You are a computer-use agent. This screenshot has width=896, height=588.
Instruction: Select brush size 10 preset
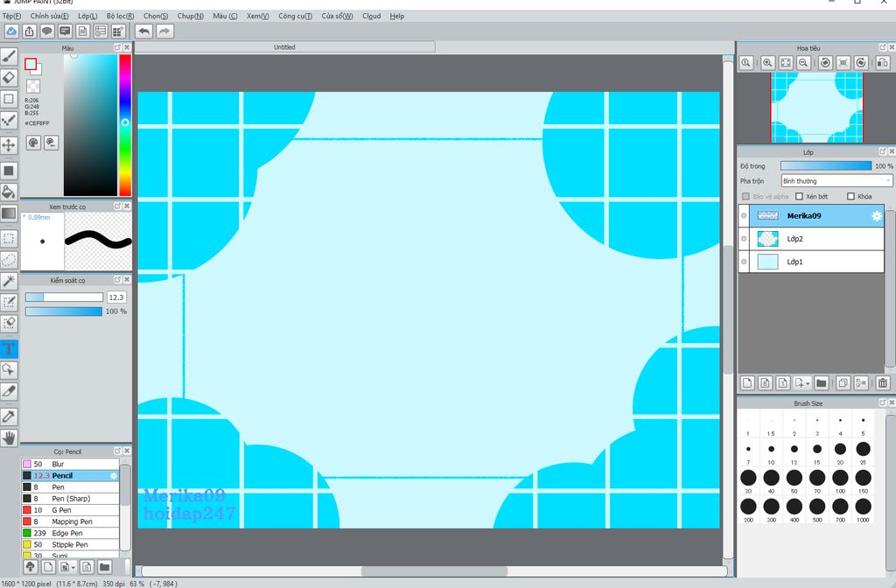pos(771,451)
